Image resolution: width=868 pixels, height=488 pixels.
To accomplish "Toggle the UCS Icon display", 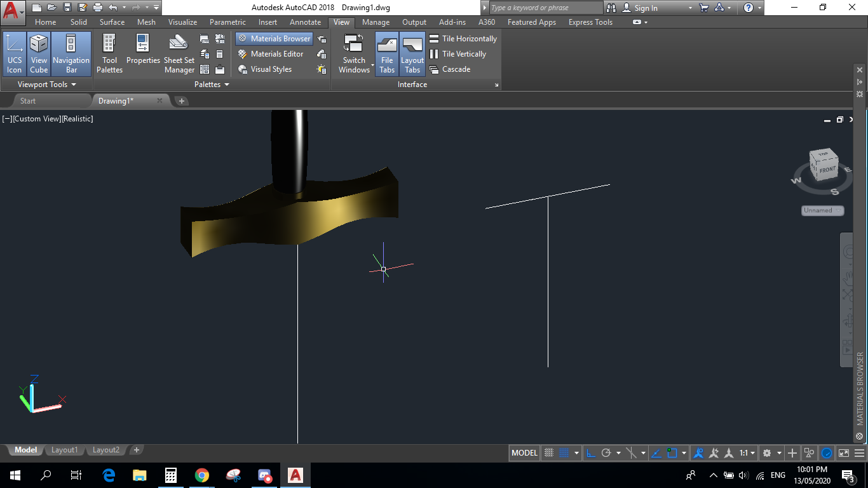I will pos(14,54).
